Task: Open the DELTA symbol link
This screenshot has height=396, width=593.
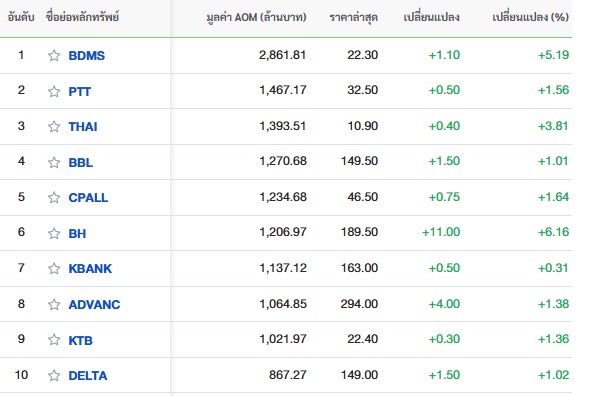Action: point(88,376)
